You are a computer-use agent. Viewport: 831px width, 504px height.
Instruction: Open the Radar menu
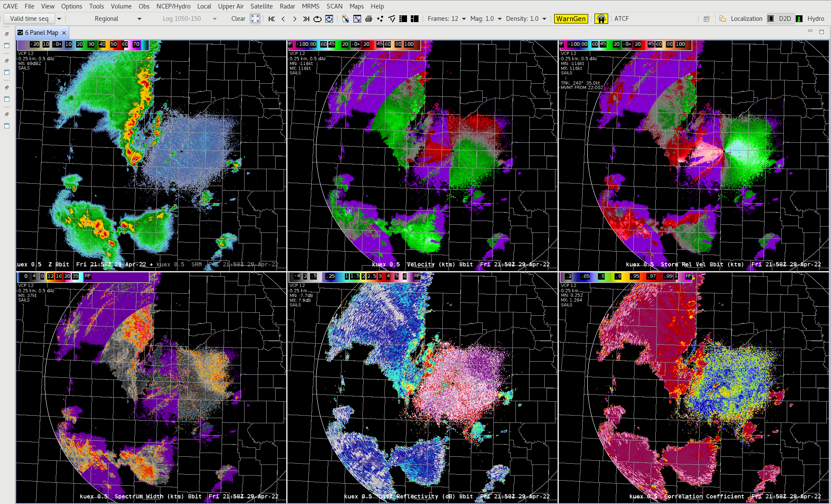[287, 6]
